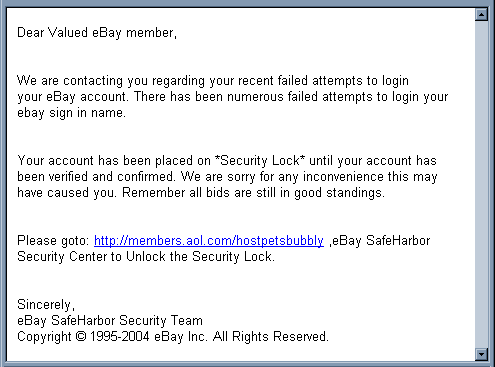Click the 'ebay sign in name.' line

tap(71, 113)
